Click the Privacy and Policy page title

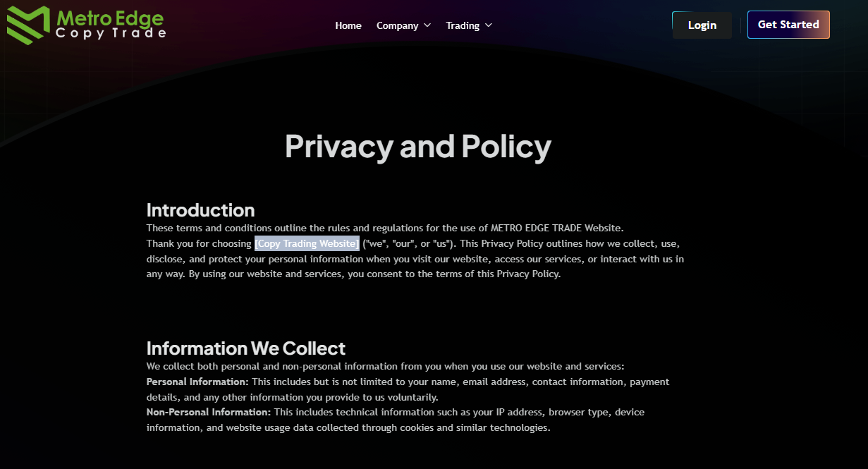point(418,147)
